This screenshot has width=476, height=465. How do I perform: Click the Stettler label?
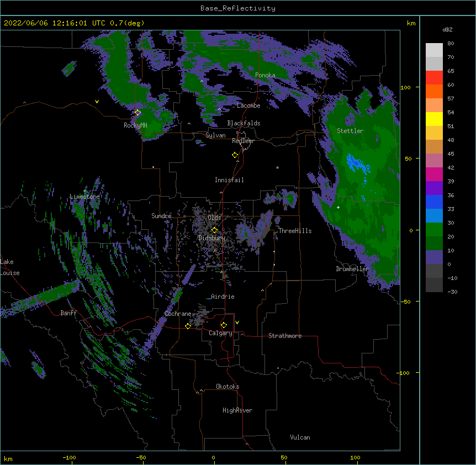(x=350, y=131)
